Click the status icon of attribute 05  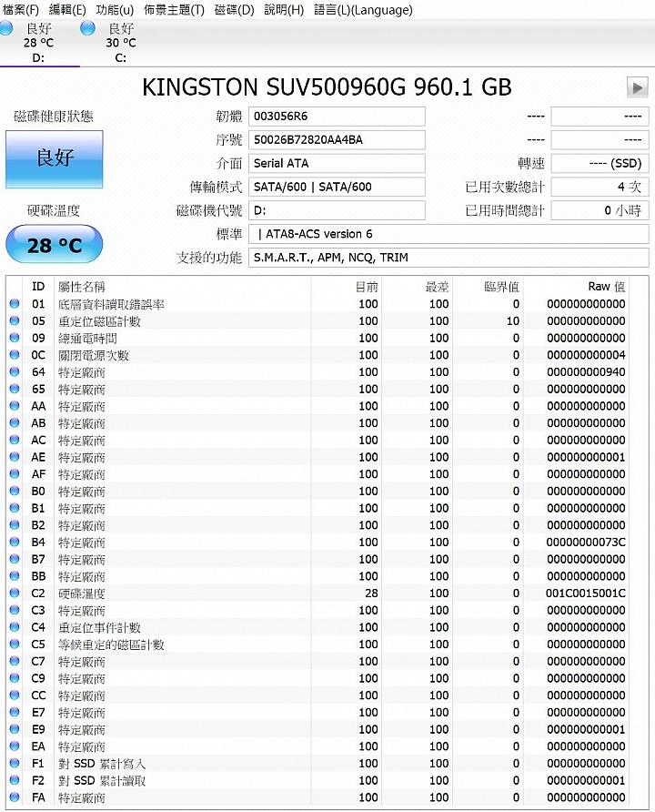(15, 320)
